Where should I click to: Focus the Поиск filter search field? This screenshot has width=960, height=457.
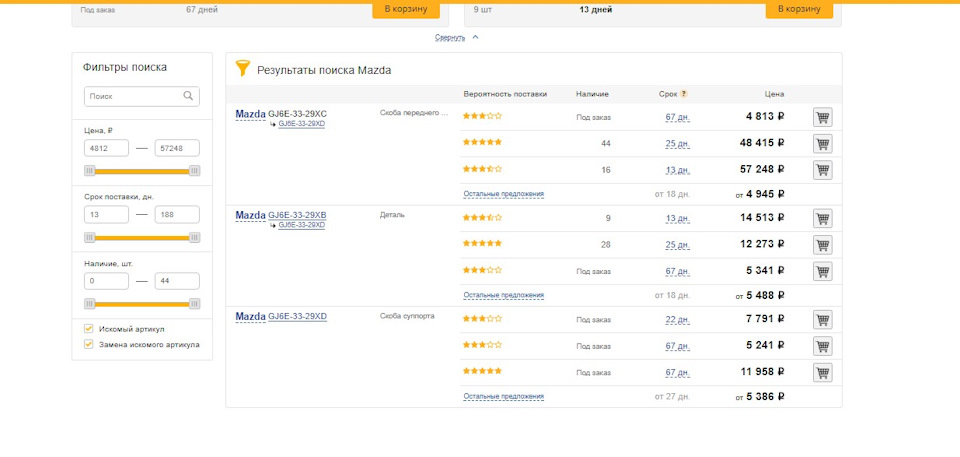[x=141, y=96]
